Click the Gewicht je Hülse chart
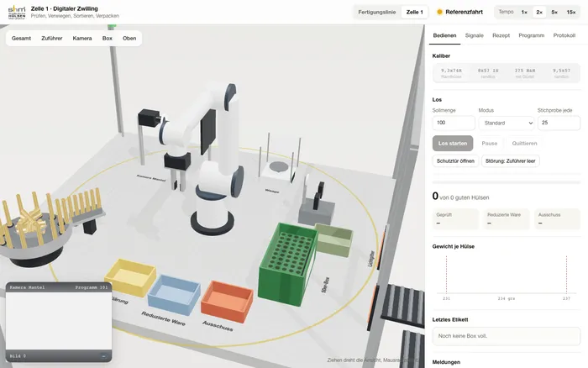This screenshot has height=368, width=588. point(507,277)
